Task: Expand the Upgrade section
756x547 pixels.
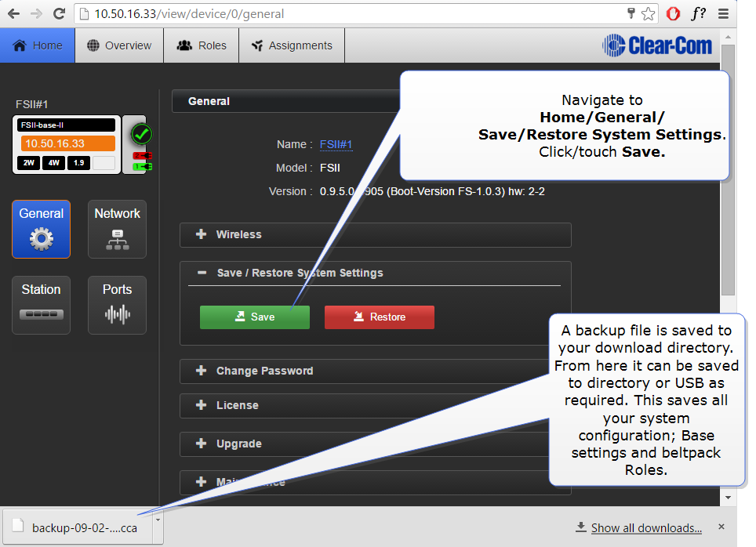Action: 365,444
